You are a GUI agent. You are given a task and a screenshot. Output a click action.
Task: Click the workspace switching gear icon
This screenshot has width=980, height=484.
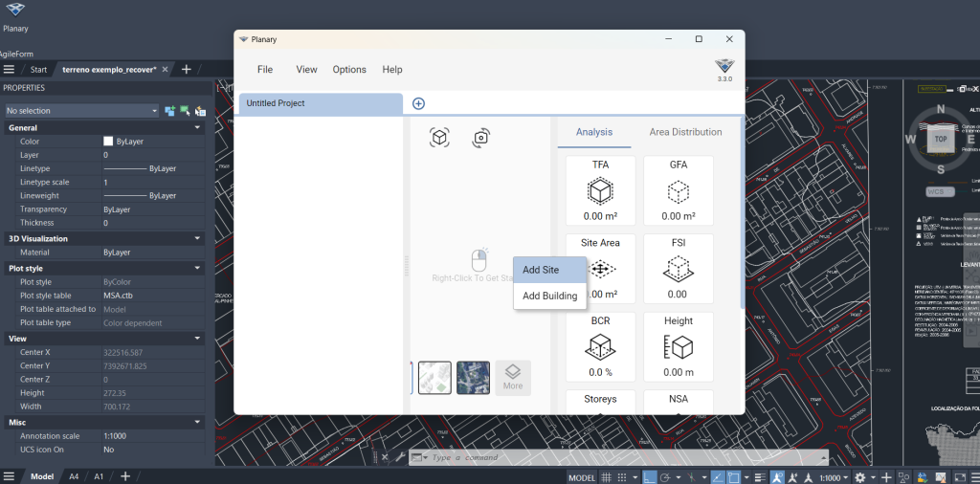(860, 477)
